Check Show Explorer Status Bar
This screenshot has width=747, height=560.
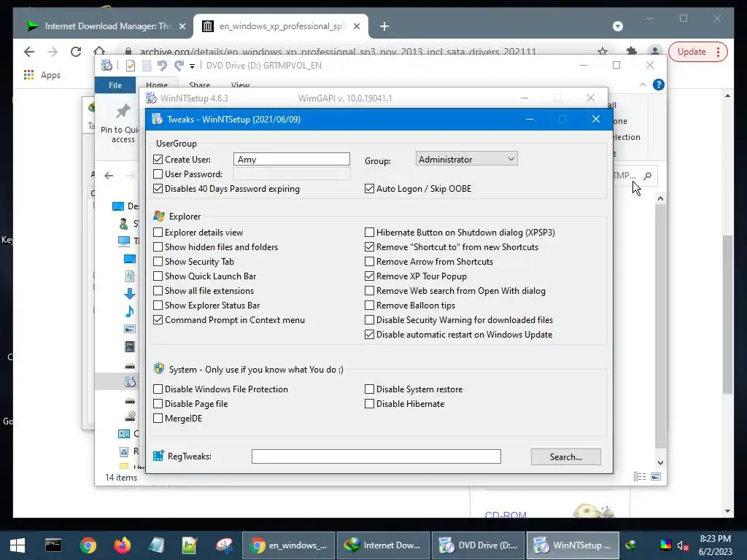pos(158,306)
